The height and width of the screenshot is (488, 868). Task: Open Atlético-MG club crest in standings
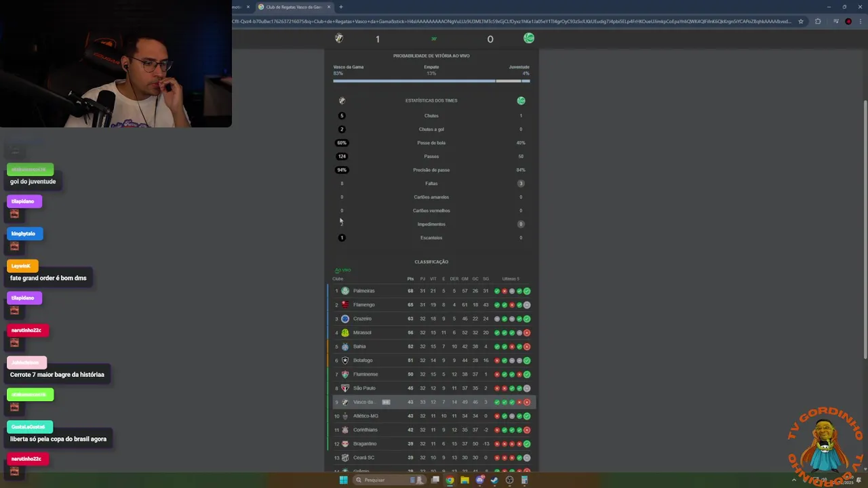[x=345, y=416]
